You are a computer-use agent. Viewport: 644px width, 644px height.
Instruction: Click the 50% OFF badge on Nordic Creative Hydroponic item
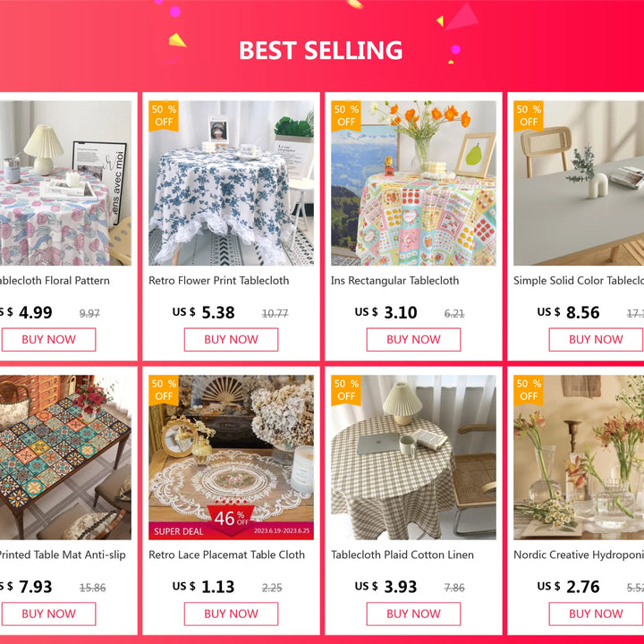[x=529, y=391]
